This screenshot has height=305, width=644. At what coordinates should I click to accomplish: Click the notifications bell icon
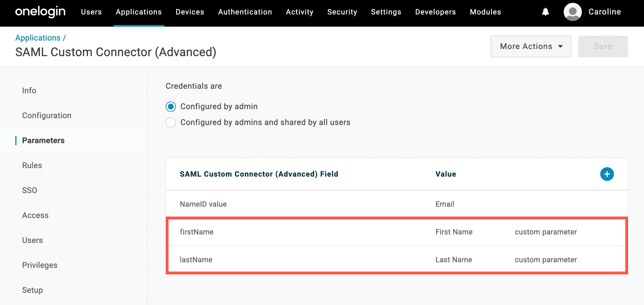545,12
